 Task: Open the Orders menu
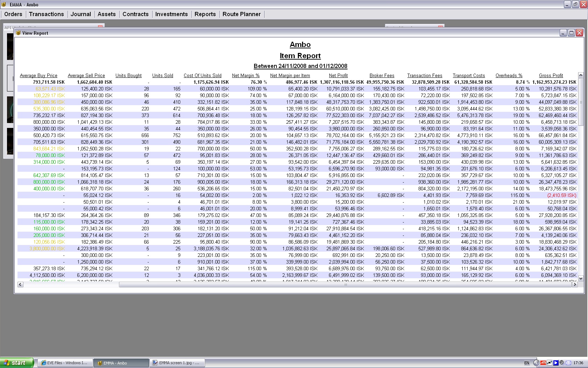tap(13, 14)
